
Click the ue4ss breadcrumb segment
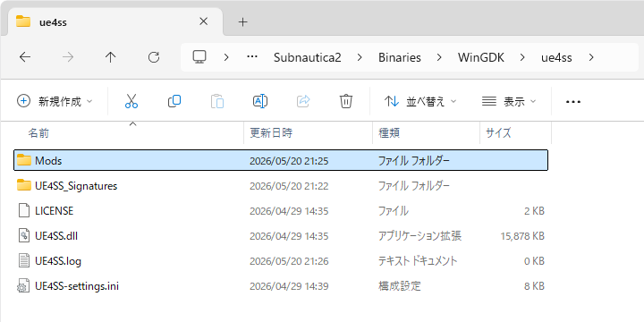[x=556, y=57]
